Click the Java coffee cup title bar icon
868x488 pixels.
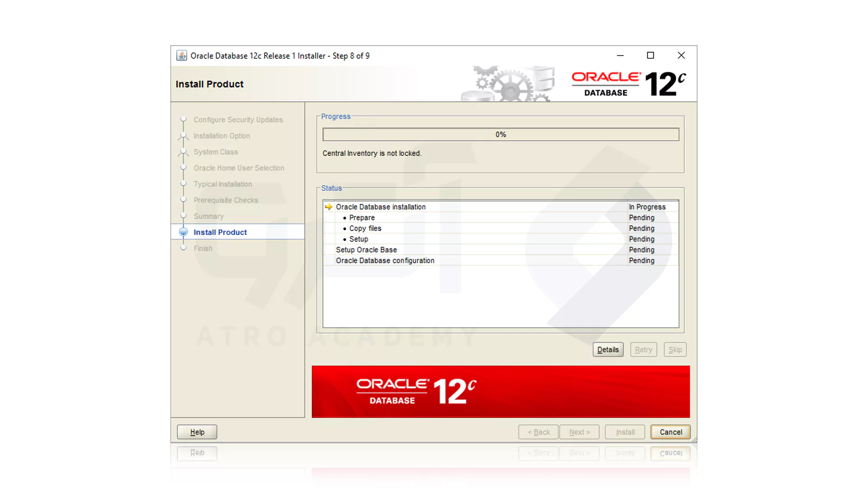(182, 55)
